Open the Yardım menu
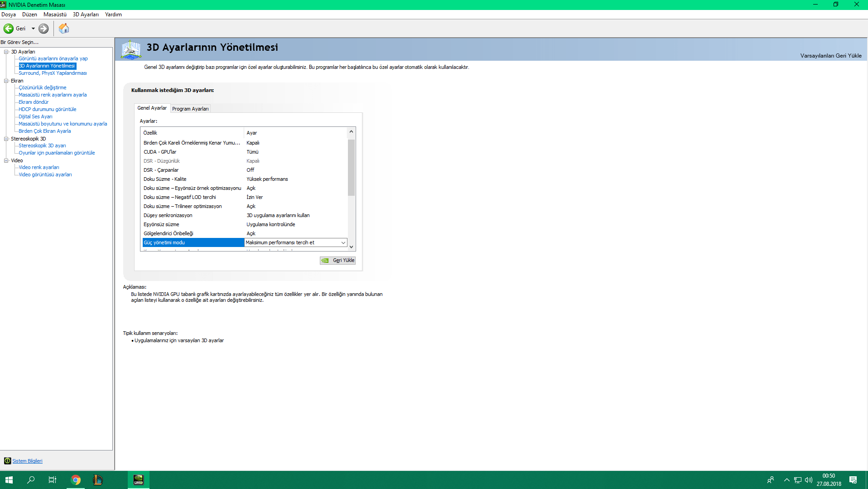868x489 pixels. (113, 15)
